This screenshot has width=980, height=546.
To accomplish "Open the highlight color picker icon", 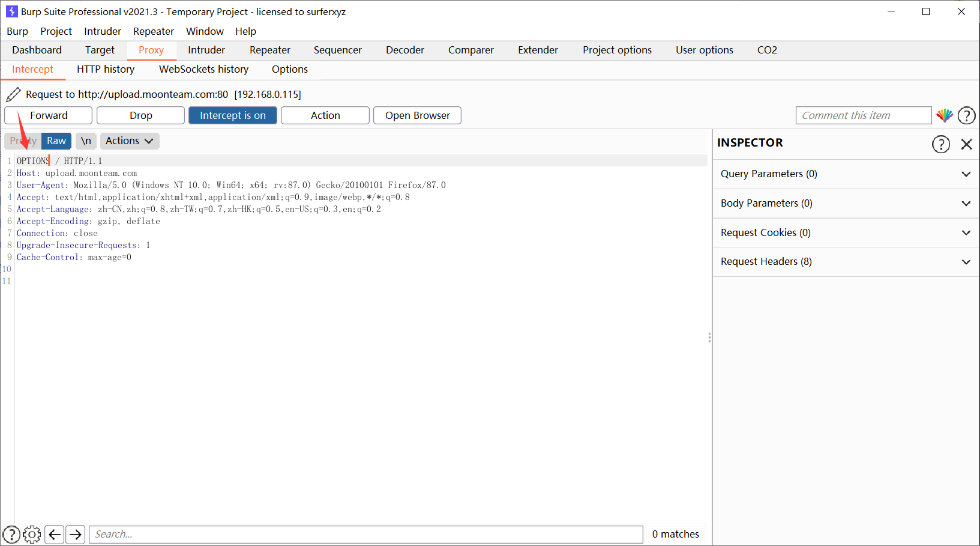I will tap(945, 115).
